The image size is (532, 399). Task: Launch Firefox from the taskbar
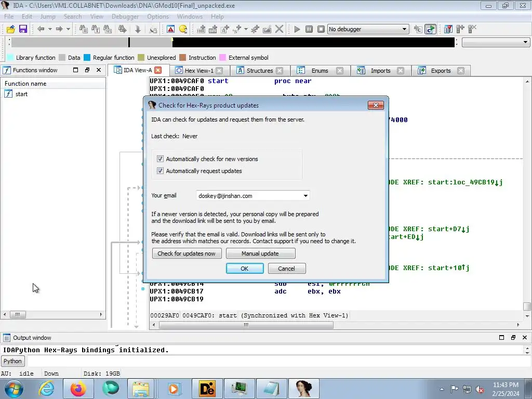(78, 389)
